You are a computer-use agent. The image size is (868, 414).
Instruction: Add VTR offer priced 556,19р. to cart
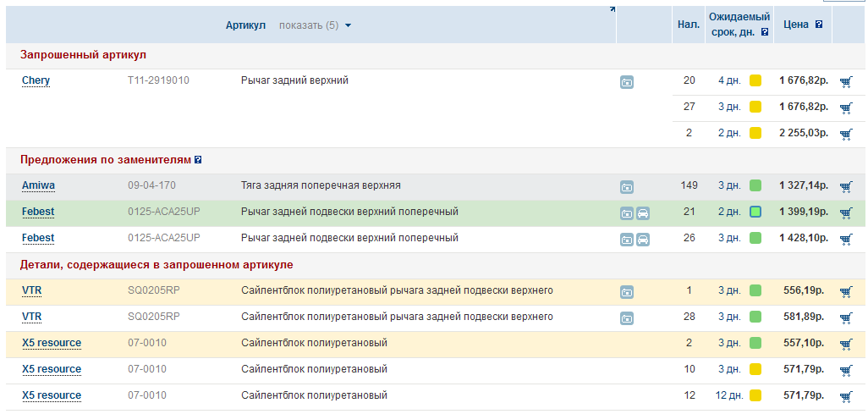coord(846,291)
